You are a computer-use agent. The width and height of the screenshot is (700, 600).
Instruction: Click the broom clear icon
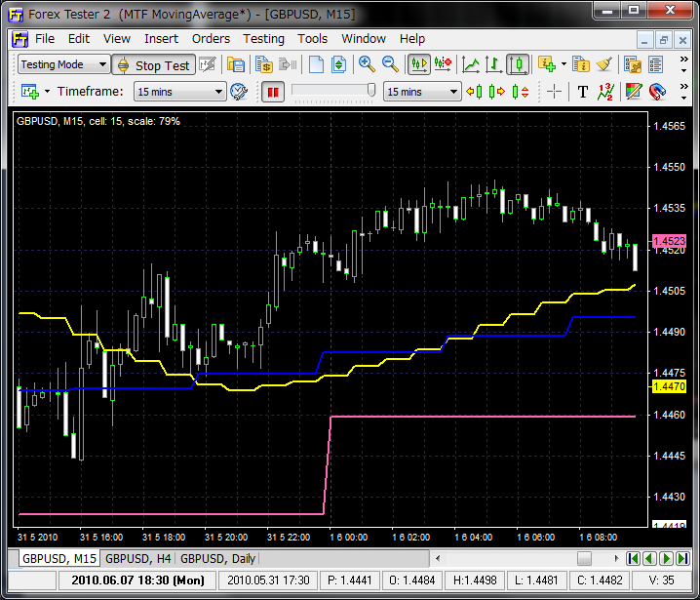pyautogui.click(x=603, y=64)
